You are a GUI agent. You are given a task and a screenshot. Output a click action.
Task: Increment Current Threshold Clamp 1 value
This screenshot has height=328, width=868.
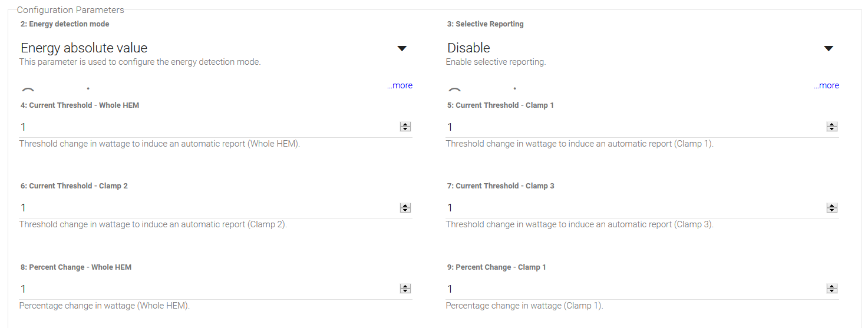tap(832, 124)
